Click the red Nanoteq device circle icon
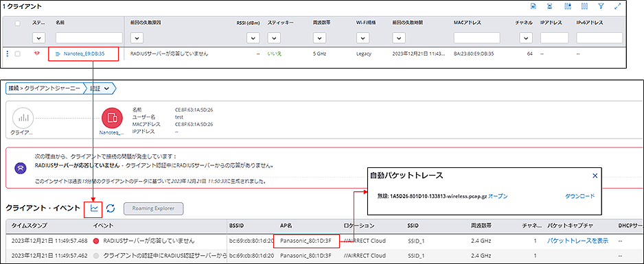644x264 pixels. [x=112, y=118]
